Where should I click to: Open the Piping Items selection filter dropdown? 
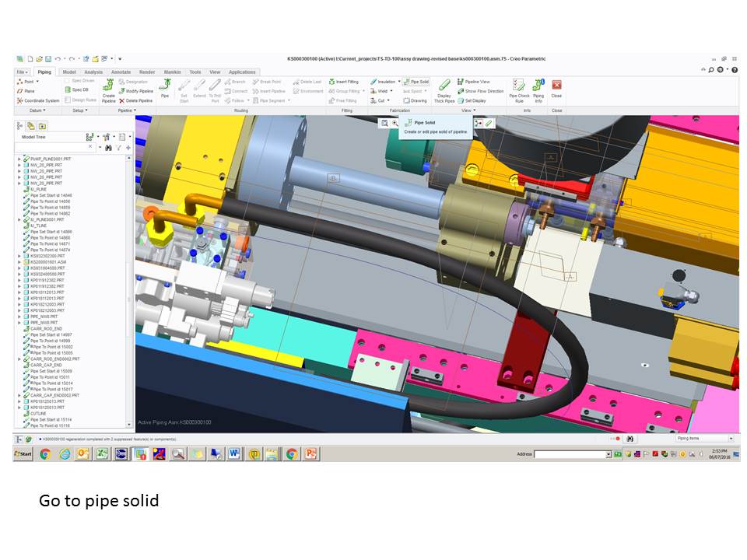coord(704,438)
